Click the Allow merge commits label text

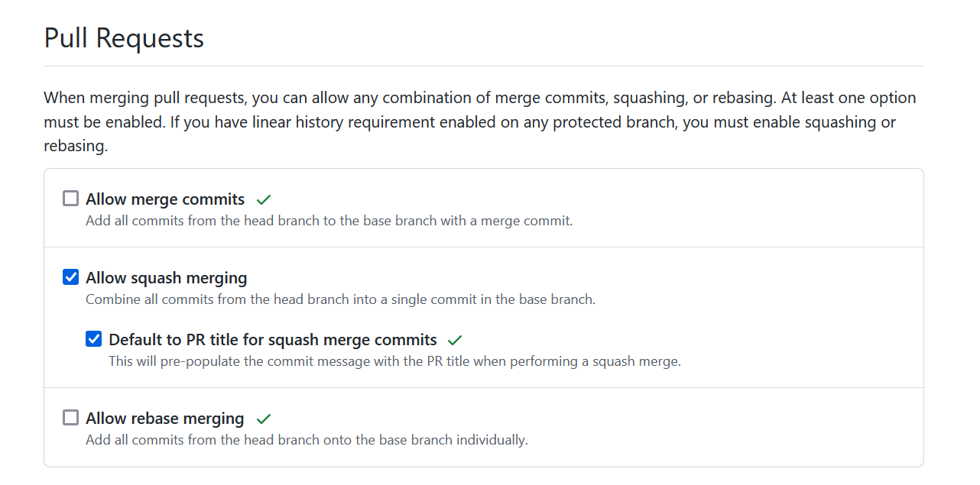(165, 199)
